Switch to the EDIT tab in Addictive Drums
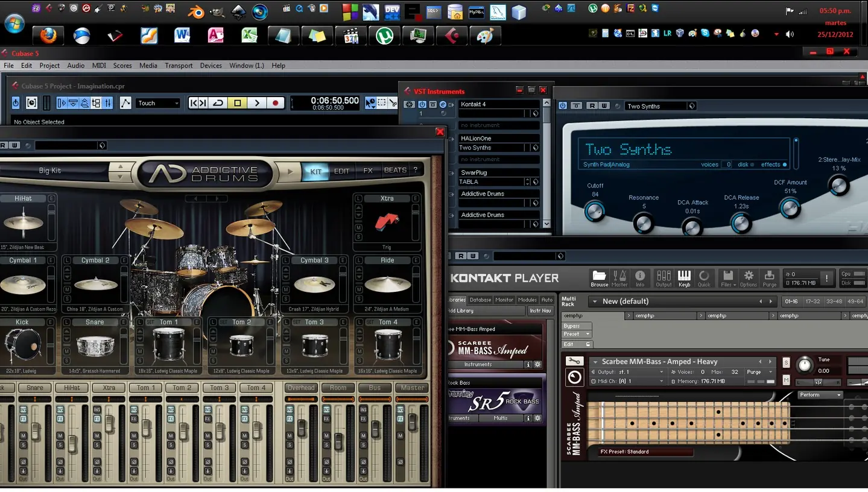 [x=341, y=171]
